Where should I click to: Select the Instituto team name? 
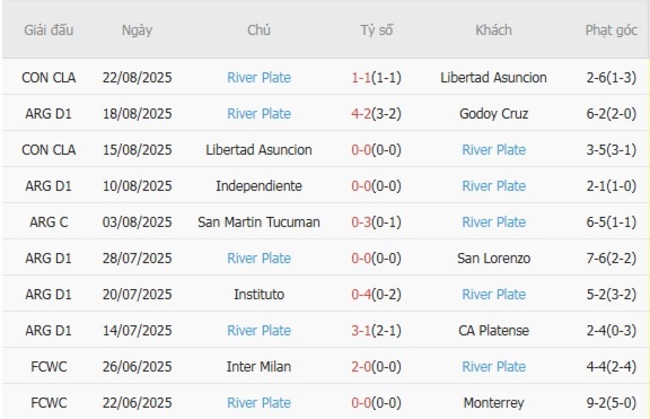pyautogui.click(x=259, y=294)
